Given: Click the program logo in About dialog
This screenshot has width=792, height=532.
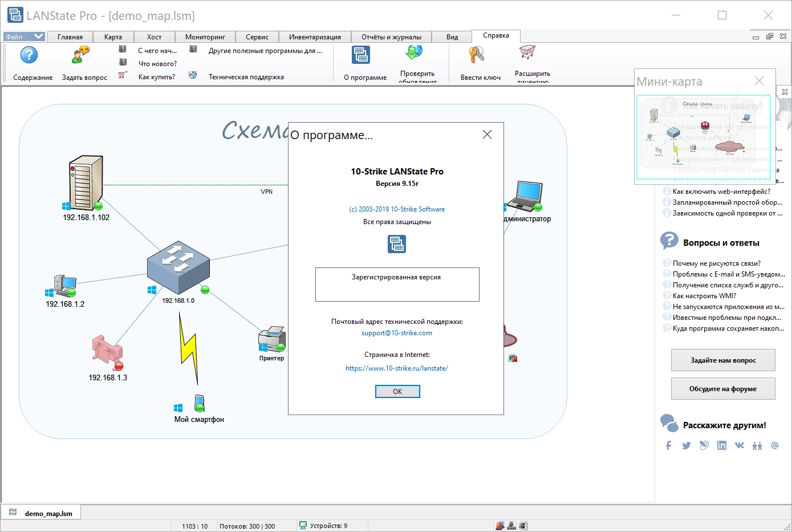Looking at the screenshot, I should tap(397, 244).
